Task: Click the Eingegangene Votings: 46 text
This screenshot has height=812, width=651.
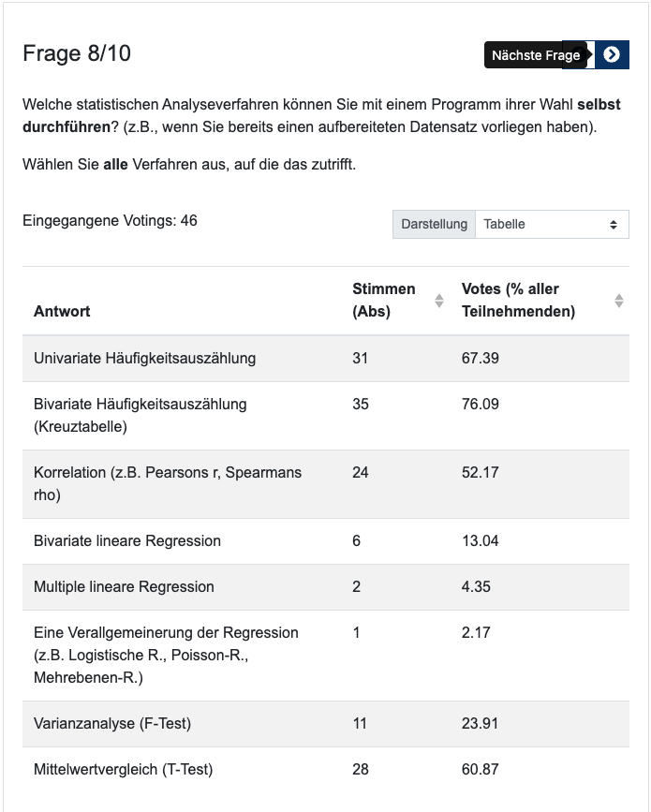Action: pyautogui.click(x=110, y=221)
